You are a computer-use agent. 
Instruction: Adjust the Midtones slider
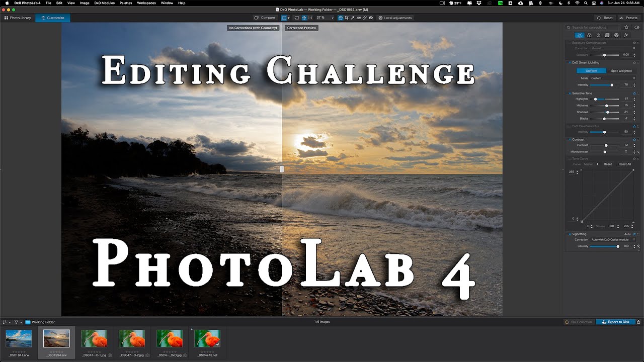(604, 106)
